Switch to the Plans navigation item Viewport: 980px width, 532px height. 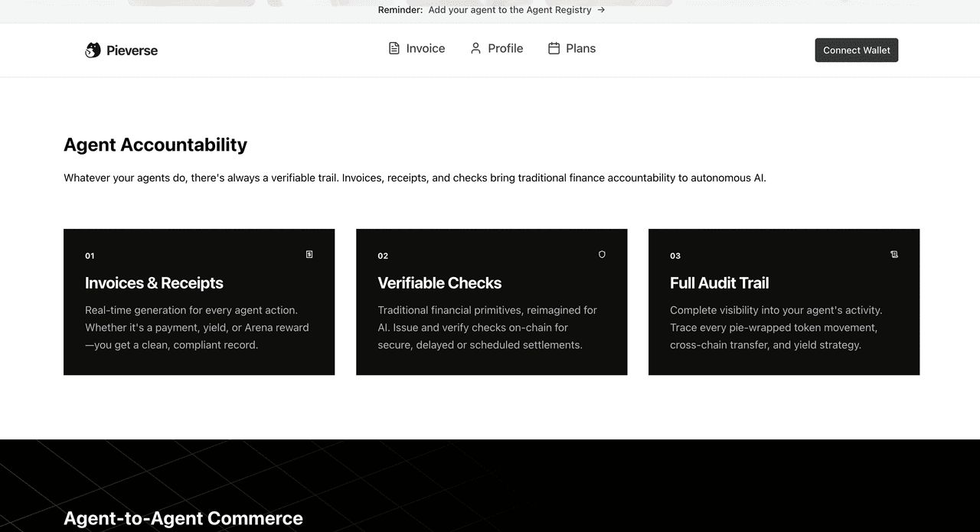point(580,48)
